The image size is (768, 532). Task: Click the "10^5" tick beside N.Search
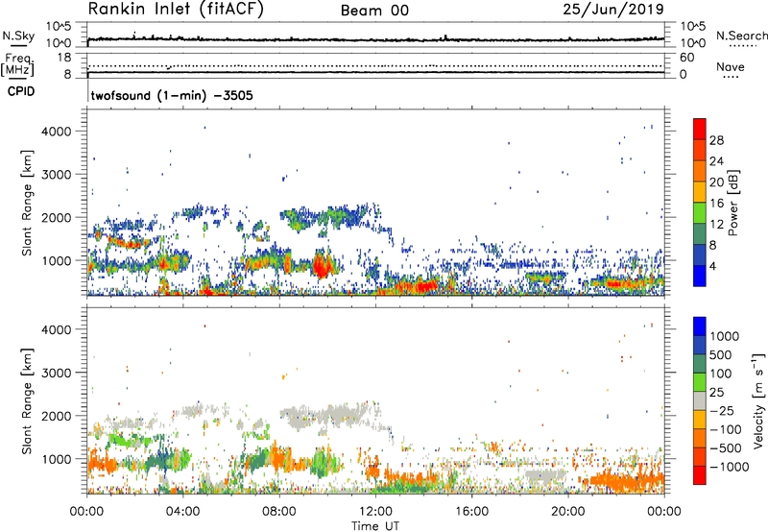tap(692, 26)
